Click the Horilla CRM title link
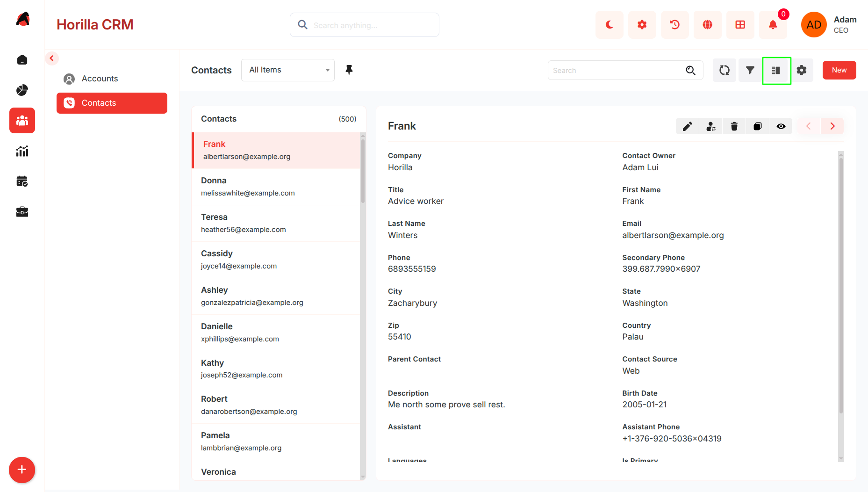Screen dimensions: 868x492 pyautogui.click(x=95, y=24)
